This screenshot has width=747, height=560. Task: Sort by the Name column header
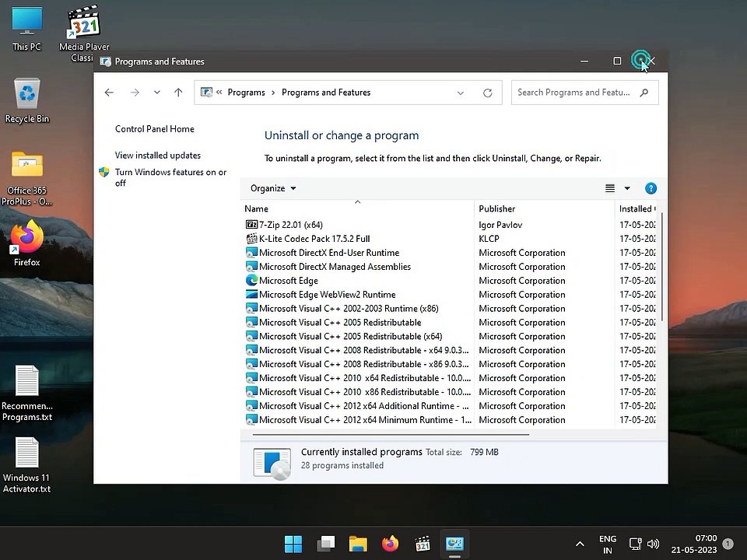pos(357,208)
